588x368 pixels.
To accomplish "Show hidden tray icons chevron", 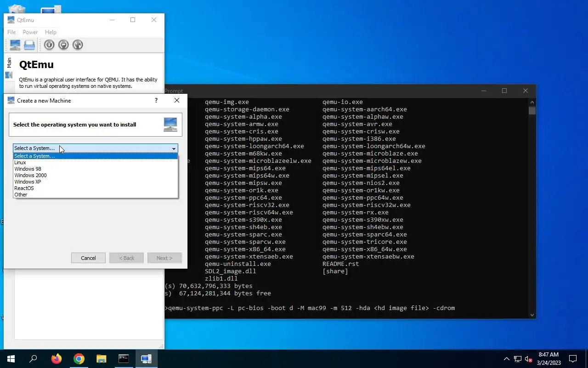I will (507, 359).
